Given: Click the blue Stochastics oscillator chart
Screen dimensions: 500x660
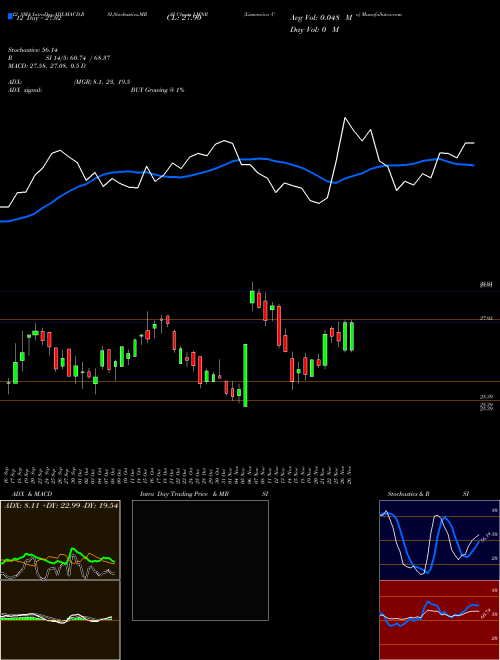Looking at the screenshot, I should pyautogui.click(x=439, y=540).
